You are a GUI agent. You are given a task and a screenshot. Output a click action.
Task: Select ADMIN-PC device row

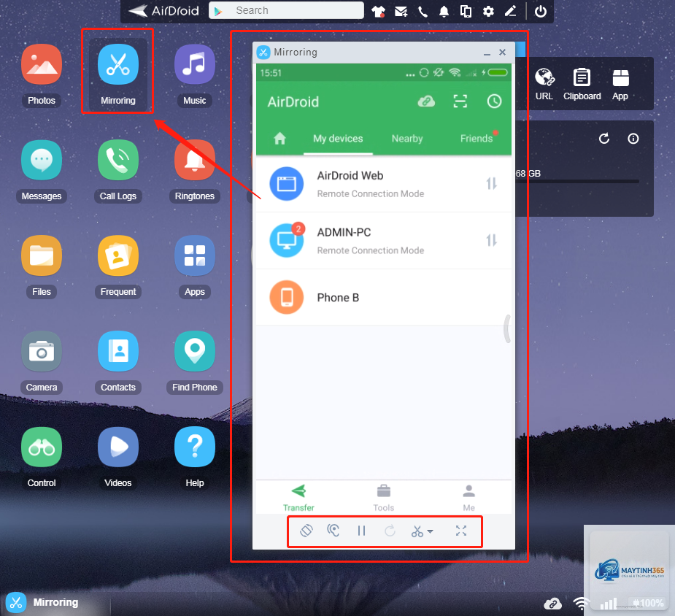pos(384,241)
